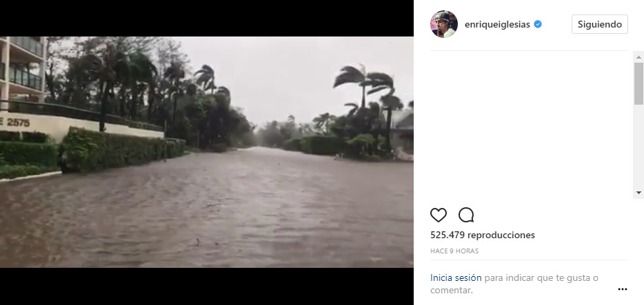Click the HACE 9 HORAS timestamp

[454, 251]
